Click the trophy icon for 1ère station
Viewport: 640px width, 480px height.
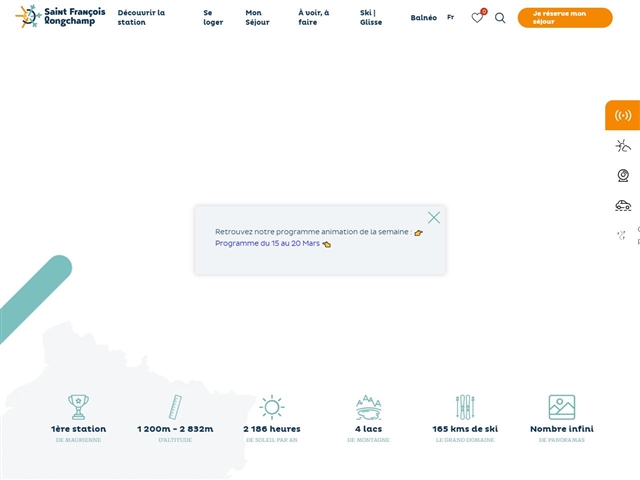[x=79, y=406]
